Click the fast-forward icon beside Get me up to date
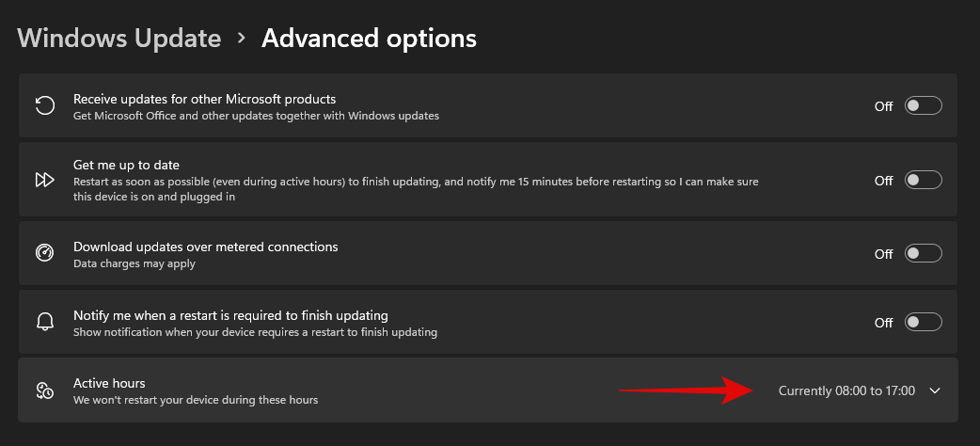The width and height of the screenshot is (980, 446). click(44, 180)
